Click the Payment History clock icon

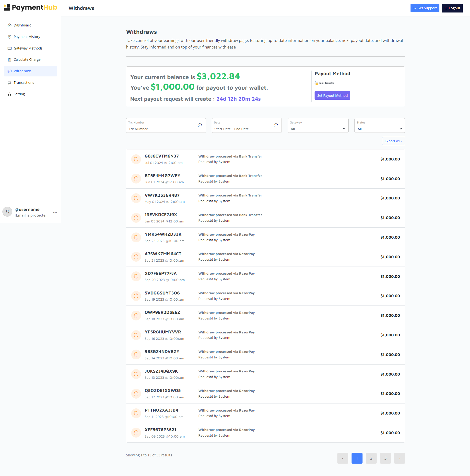[x=10, y=37]
